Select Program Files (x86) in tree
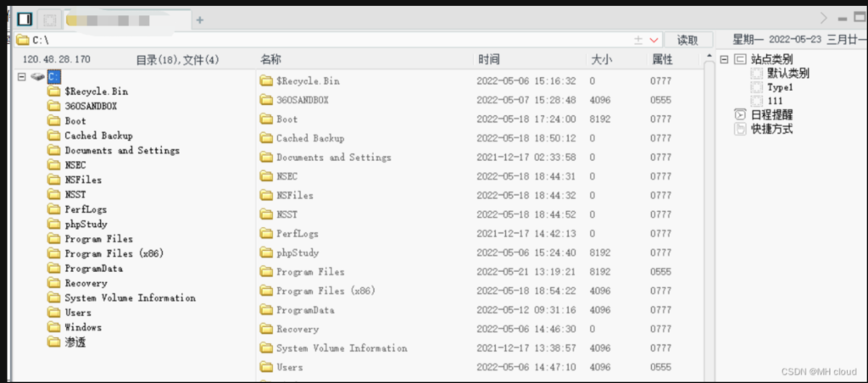This screenshot has width=868, height=383. [x=114, y=253]
